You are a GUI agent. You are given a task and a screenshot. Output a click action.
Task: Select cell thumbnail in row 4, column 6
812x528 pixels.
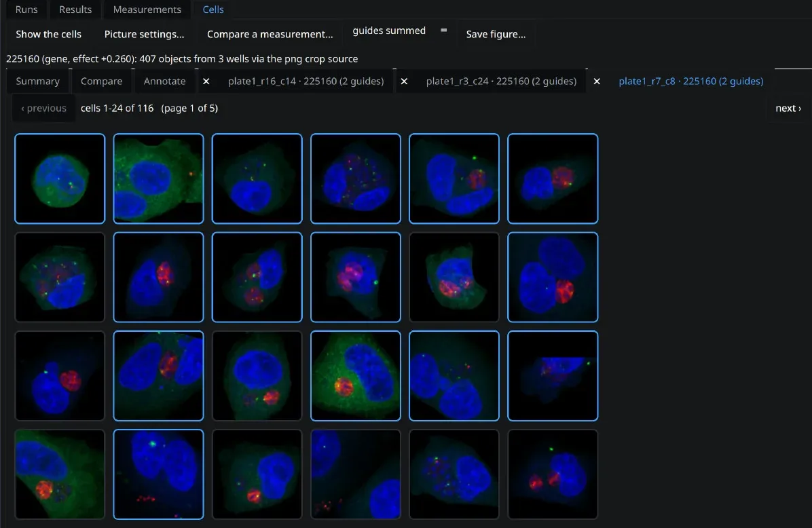553,474
